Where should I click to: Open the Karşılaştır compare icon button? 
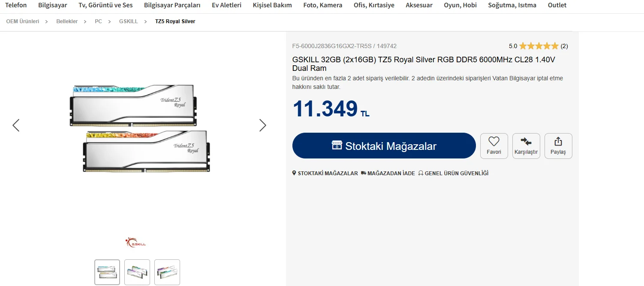point(526,146)
